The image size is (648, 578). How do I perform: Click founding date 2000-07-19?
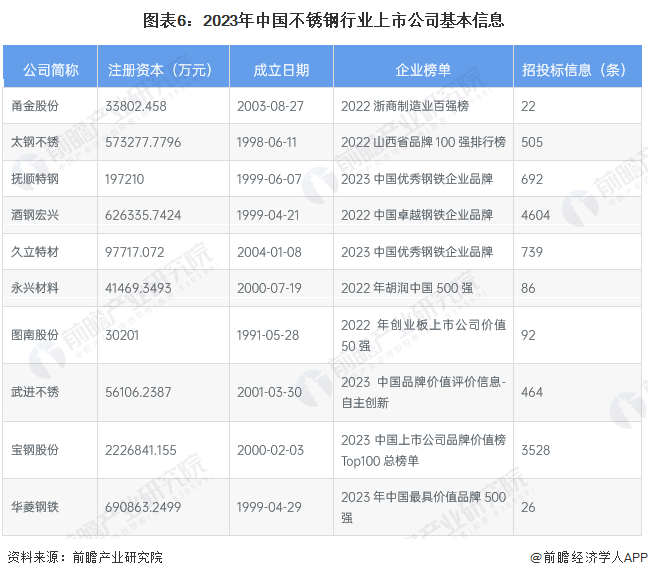269,288
